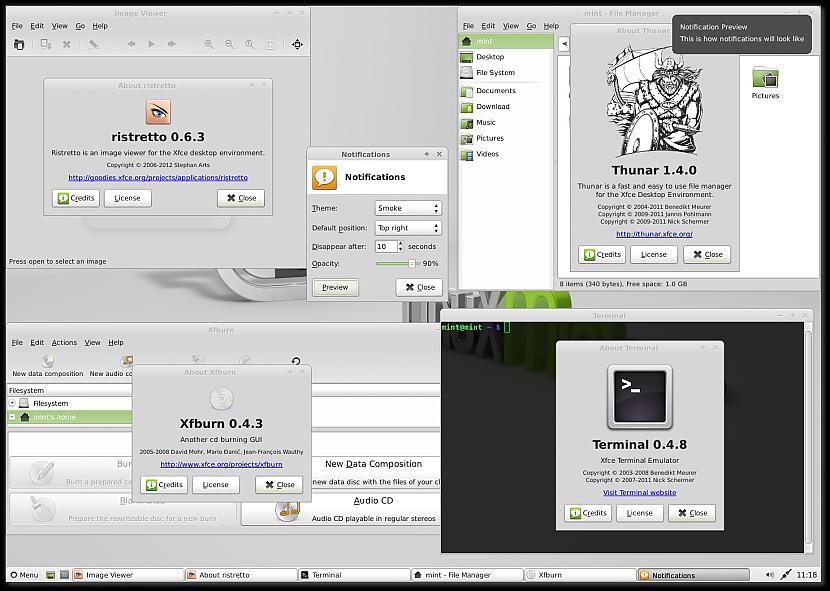This screenshot has width=830, height=591.
Task: Open Help menu in Xfburn
Action: (x=115, y=343)
